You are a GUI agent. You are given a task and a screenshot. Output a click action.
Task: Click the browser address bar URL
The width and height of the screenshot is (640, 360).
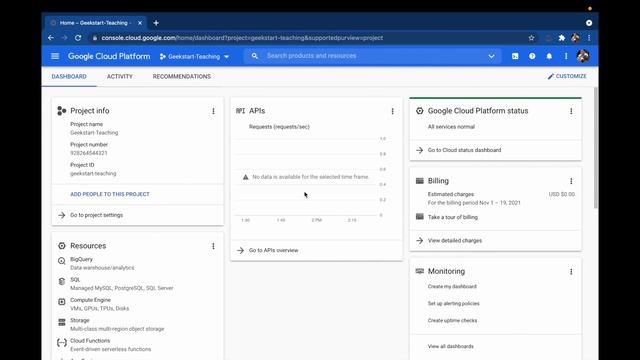pyautogui.click(x=242, y=38)
